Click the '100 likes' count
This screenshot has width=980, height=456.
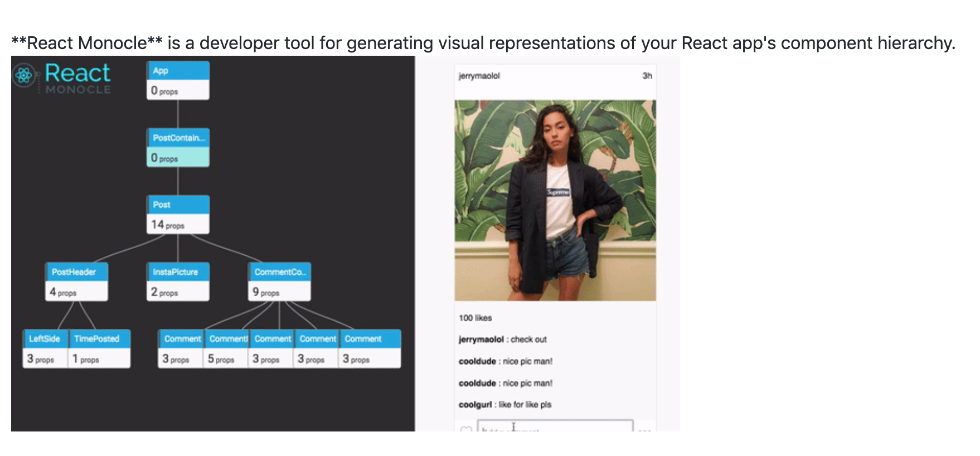476,318
